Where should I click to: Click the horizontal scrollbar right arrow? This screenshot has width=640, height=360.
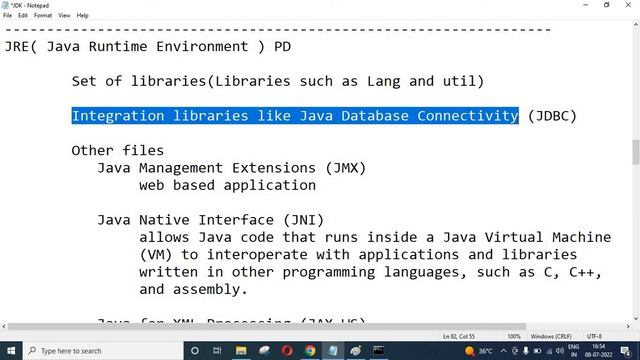tap(628, 326)
